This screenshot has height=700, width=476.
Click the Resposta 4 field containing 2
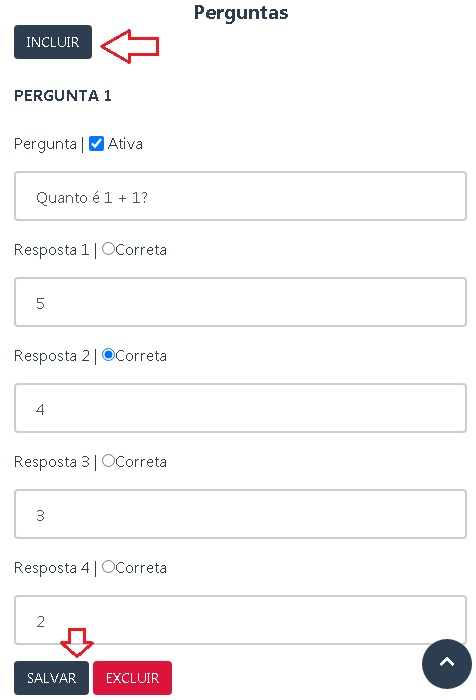click(240, 620)
